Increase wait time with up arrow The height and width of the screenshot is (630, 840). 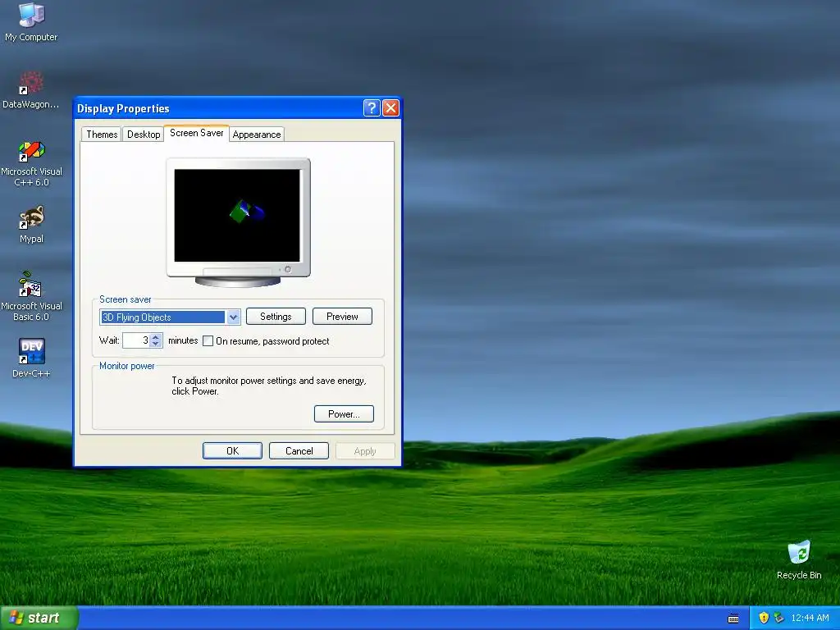pyautogui.click(x=156, y=337)
